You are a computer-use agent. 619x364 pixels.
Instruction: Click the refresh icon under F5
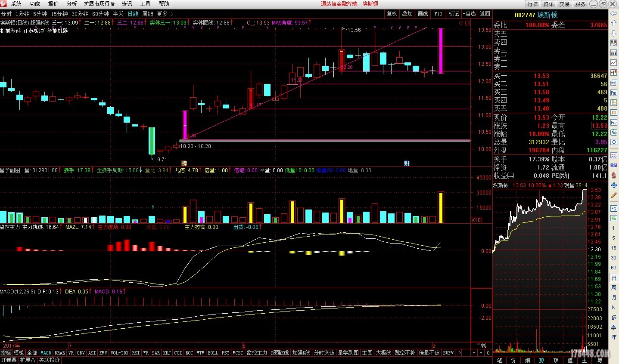[614, 218]
